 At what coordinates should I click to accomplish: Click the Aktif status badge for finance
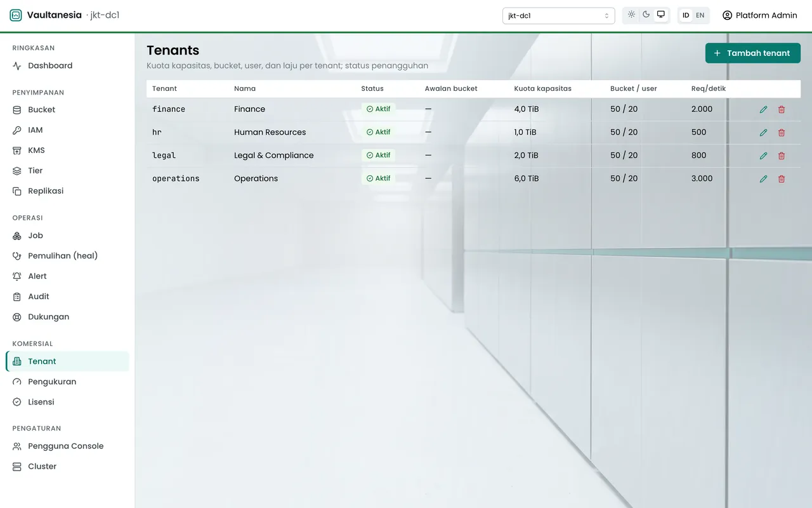(379, 109)
